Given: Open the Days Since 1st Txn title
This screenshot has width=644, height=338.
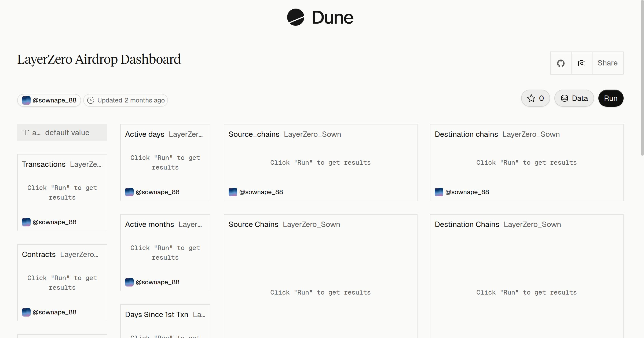Looking at the screenshot, I should click(157, 314).
